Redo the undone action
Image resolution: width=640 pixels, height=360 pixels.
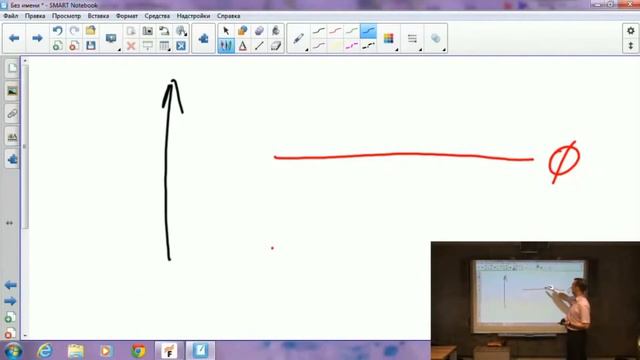[x=74, y=31]
